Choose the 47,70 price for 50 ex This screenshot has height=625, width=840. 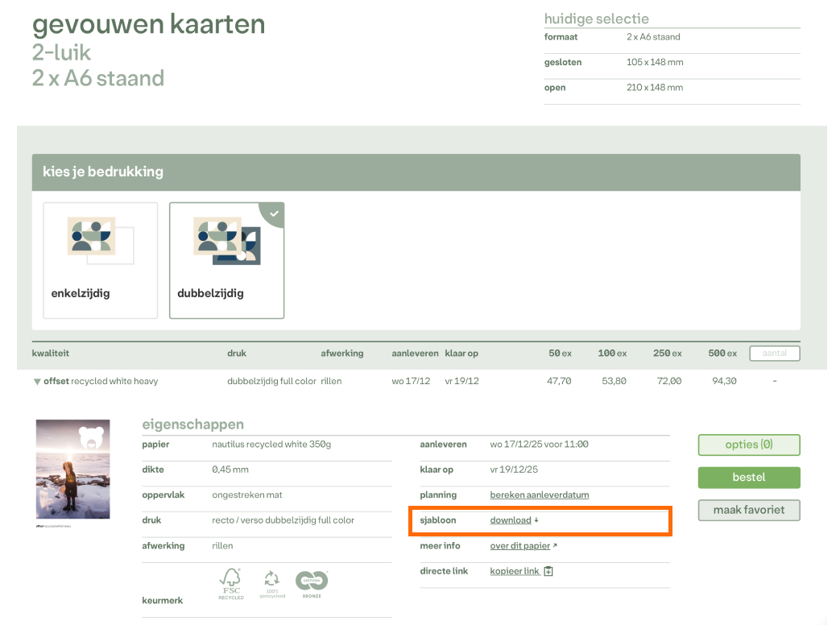[559, 381]
